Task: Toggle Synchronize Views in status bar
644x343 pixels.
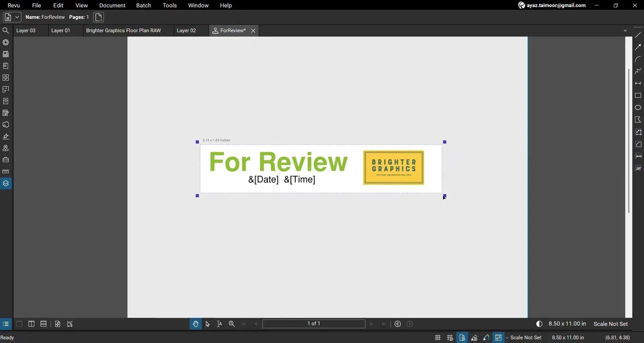Action: pyautogui.click(x=498, y=338)
